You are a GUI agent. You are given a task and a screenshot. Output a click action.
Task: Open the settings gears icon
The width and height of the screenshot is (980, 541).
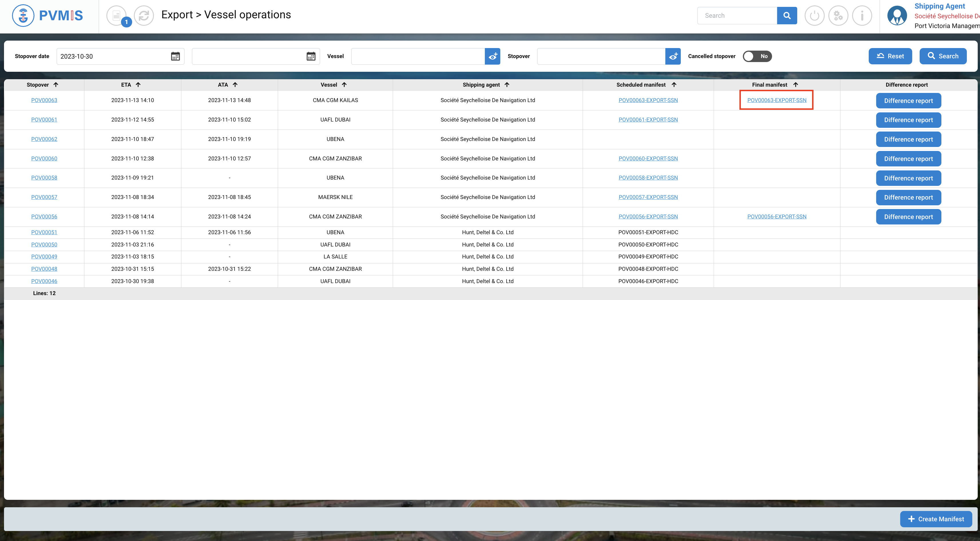838,16
